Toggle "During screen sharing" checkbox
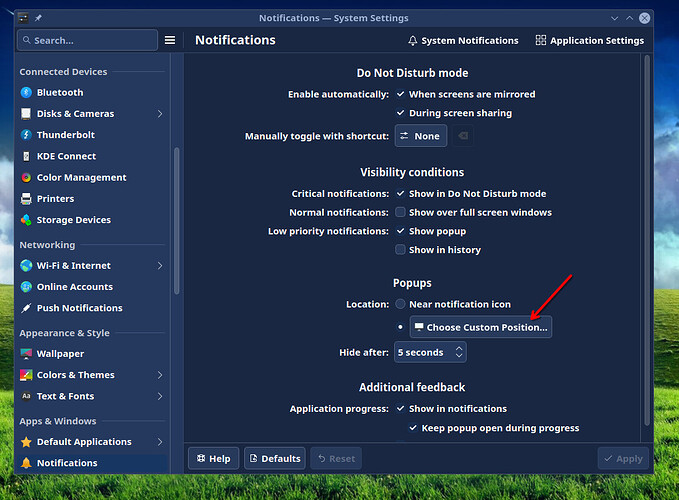Viewport: 679px width, 500px height. [x=400, y=113]
